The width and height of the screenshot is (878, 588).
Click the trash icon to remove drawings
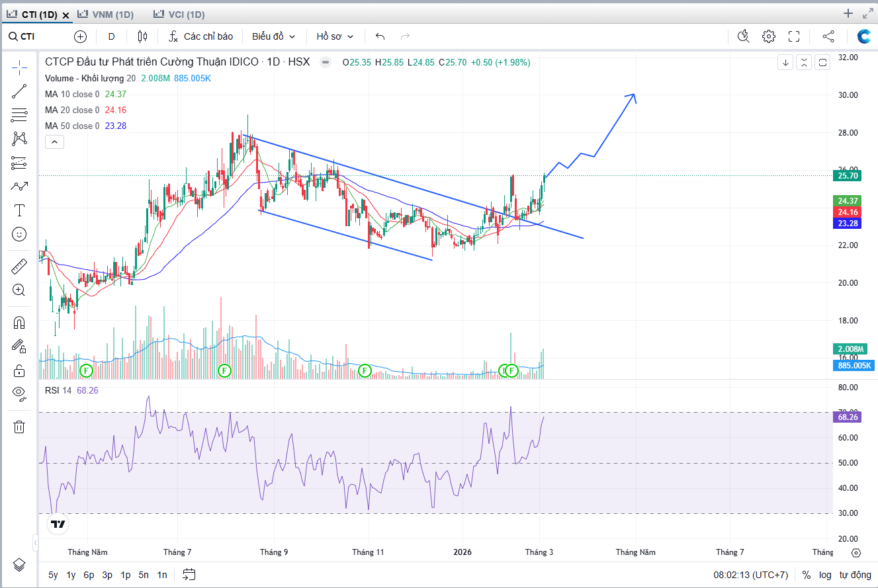19,427
